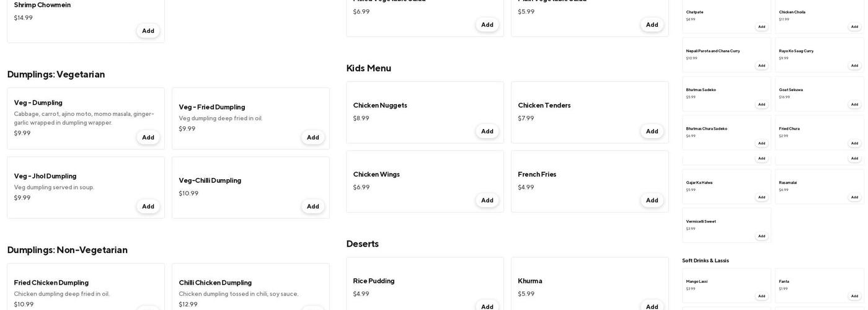Add the Veg-Chilli Dumpling item
868x310 pixels.
tap(312, 206)
